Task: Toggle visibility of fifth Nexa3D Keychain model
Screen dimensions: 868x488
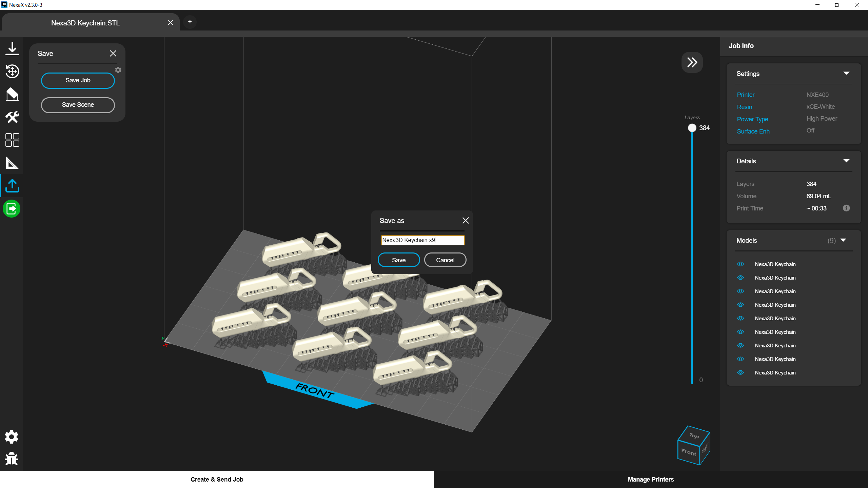Action: point(741,318)
